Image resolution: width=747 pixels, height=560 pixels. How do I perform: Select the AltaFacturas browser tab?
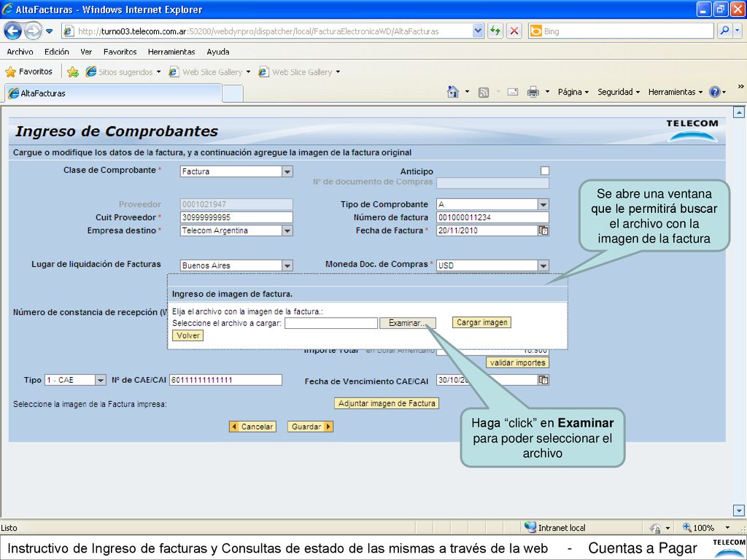point(113,93)
